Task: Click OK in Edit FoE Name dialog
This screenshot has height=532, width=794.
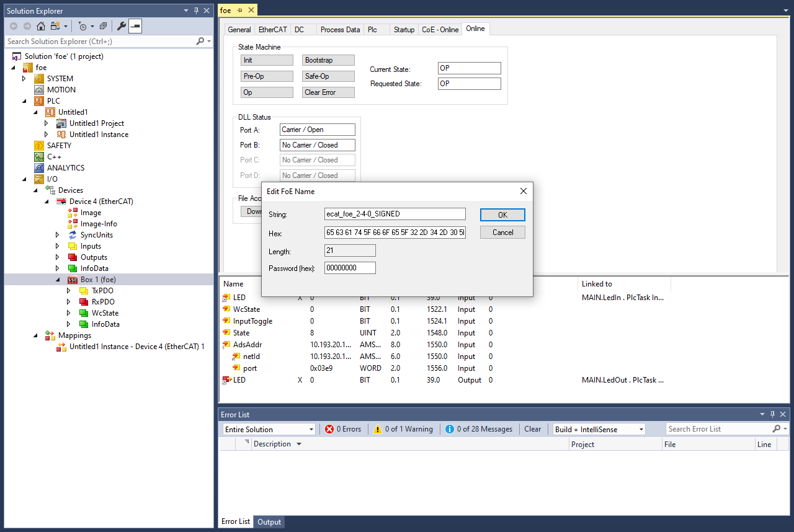Action: [502, 215]
